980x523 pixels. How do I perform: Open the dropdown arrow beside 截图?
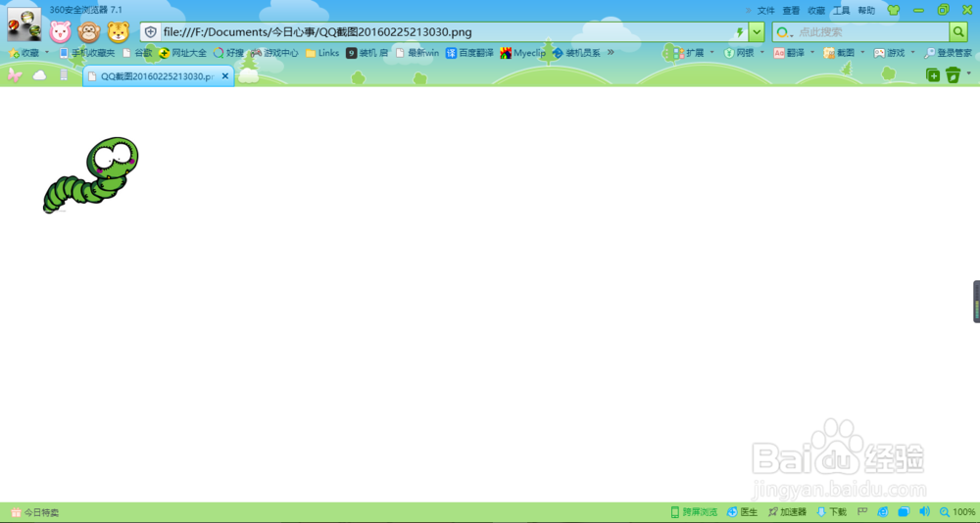click(862, 53)
